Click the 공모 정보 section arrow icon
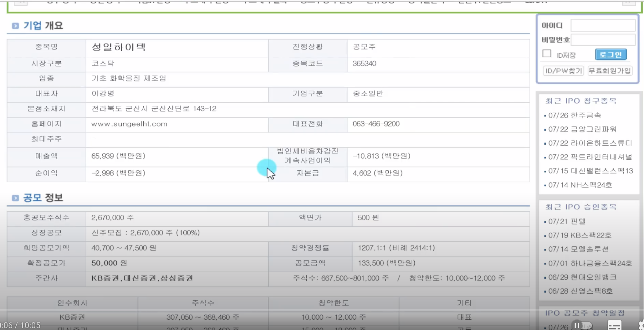The width and height of the screenshot is (644, 330). (15, 198)
